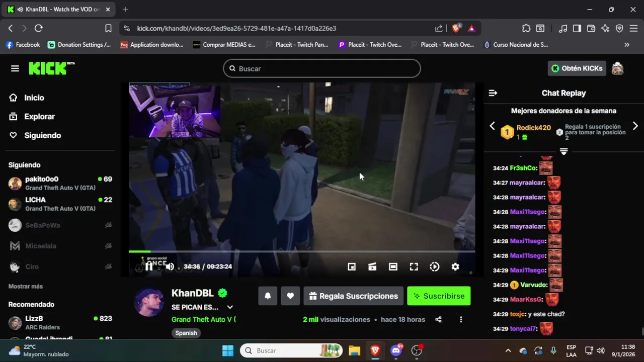The height and width of the screenshot is (362, 644).
Task: Open the three-dot more options menu
Action: pos(461,319)
